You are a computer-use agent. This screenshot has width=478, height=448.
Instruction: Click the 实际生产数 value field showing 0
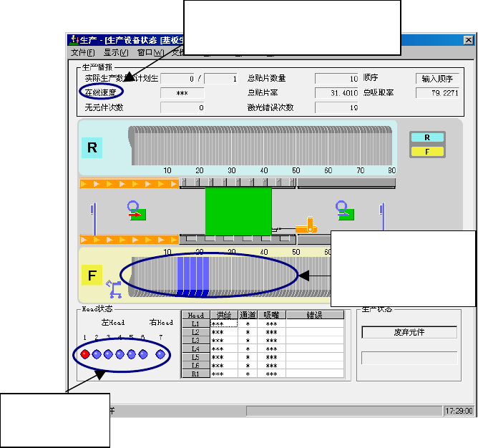(x=178, y=79)
